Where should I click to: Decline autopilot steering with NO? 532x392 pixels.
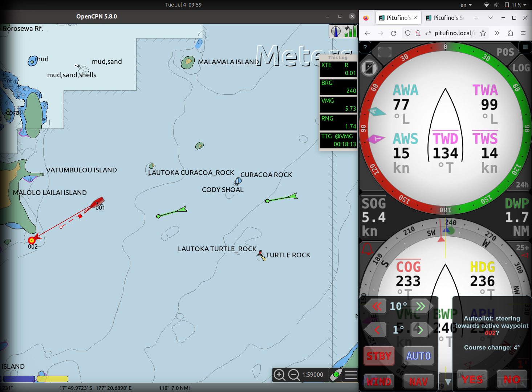512,380
